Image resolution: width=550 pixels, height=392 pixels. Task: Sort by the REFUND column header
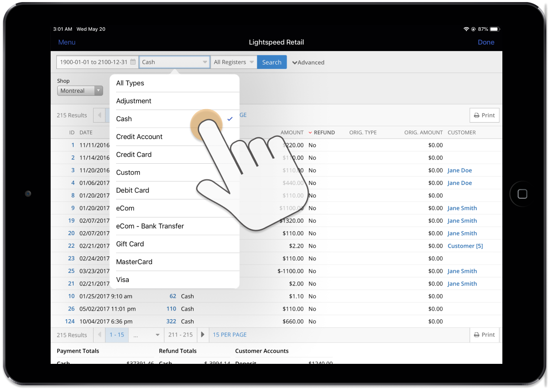(322, 133)
